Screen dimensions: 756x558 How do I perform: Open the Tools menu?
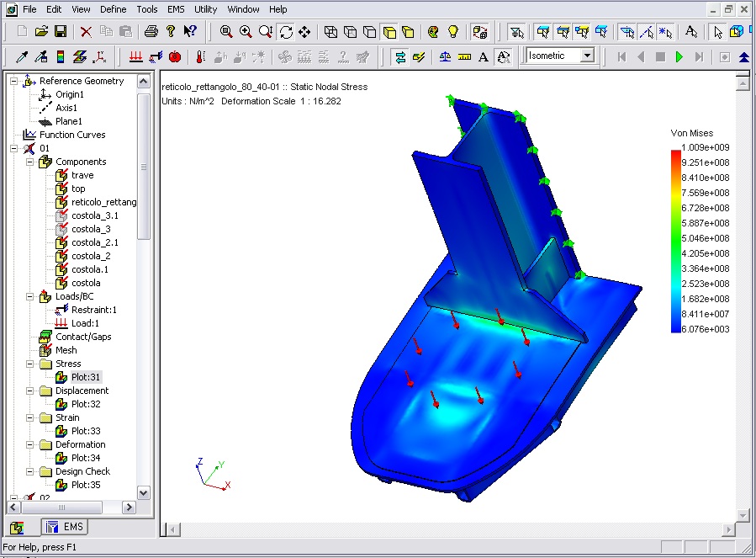146,9
